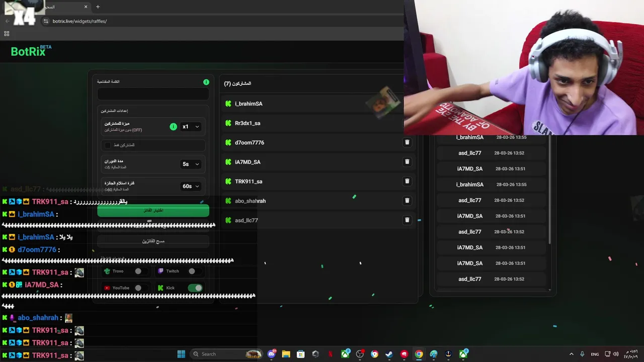Open the Windows Start menu
Screen dimensions: 644x362
click(181, 354)
